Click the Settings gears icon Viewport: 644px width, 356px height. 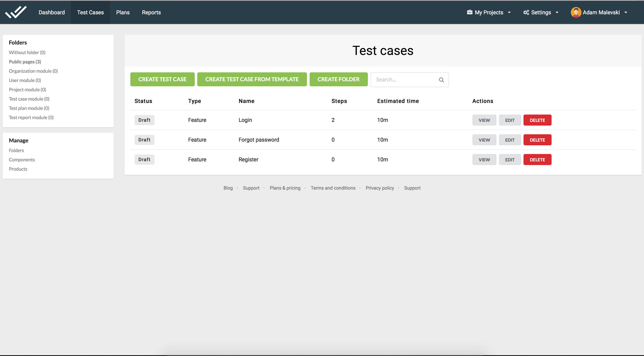pyautogui.click(x=526, y=12)
